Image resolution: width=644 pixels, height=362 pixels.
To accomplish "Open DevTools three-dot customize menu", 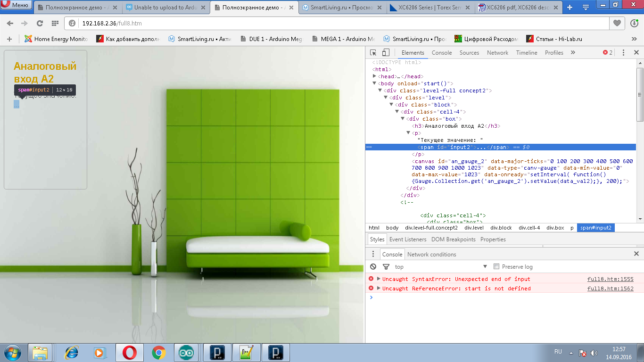I will 623,53.
